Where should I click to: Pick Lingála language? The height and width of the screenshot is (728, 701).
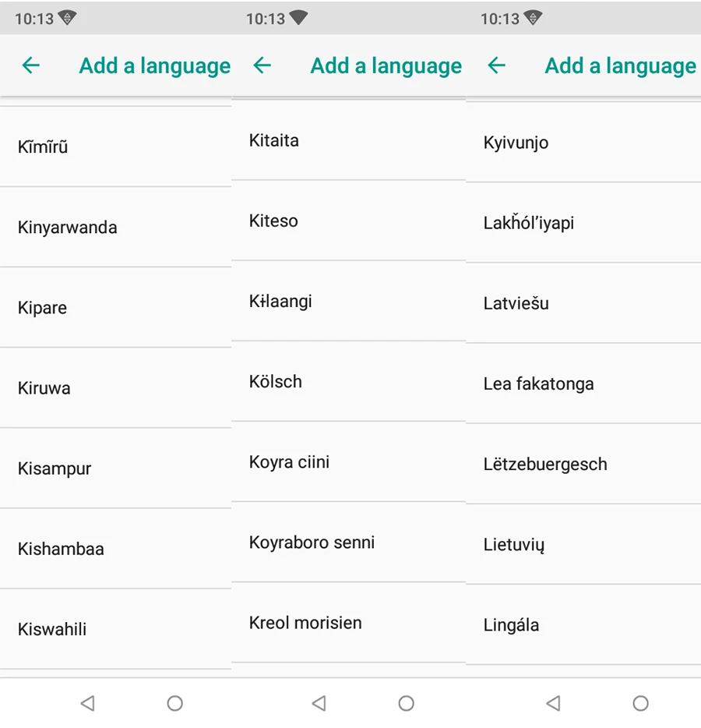tap(583, 624)
